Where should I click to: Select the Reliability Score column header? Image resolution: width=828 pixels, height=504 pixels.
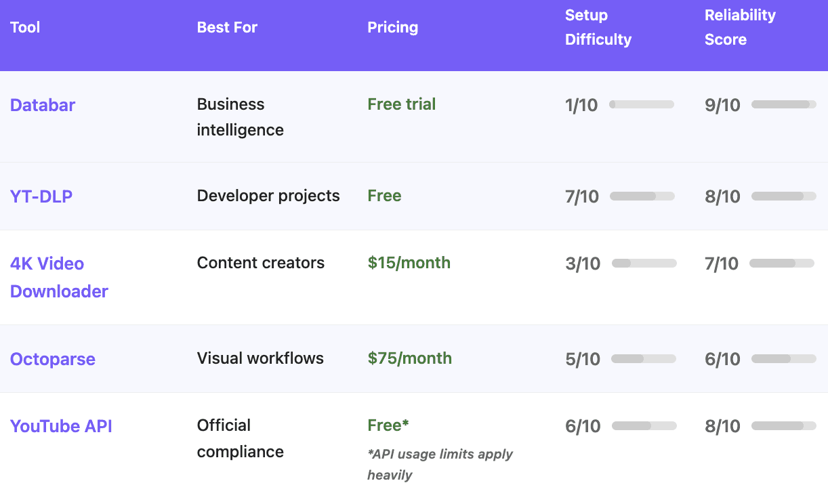click(x=740, y=28)
